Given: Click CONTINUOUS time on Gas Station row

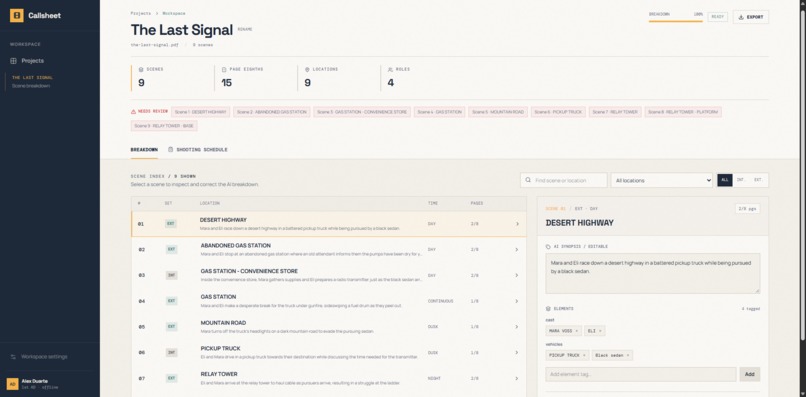Looking at the screenshot, I should [x=440, y=301].
